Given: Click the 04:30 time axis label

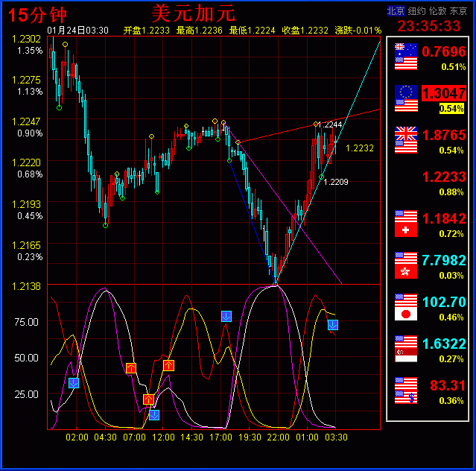Looking at the screenshot, I should [x=105, y=437].
